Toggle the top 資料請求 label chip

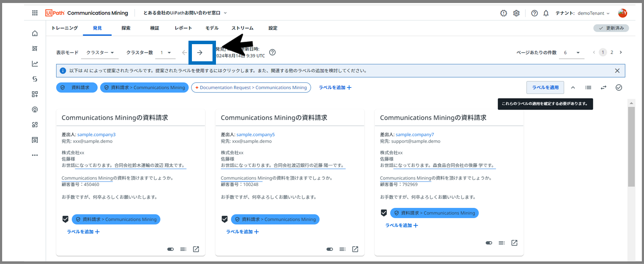(76, 87)
